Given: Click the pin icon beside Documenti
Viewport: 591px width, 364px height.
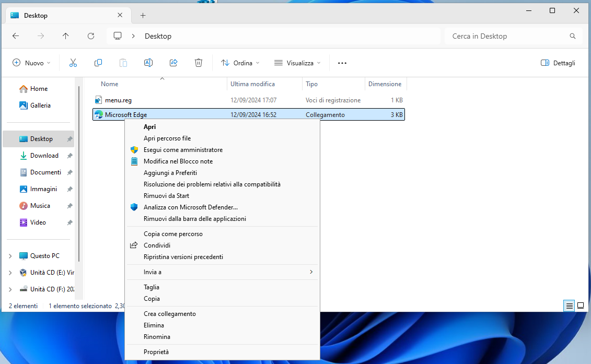Looking at the screenshot, I should pyautogui.click(x=69, y=172).
